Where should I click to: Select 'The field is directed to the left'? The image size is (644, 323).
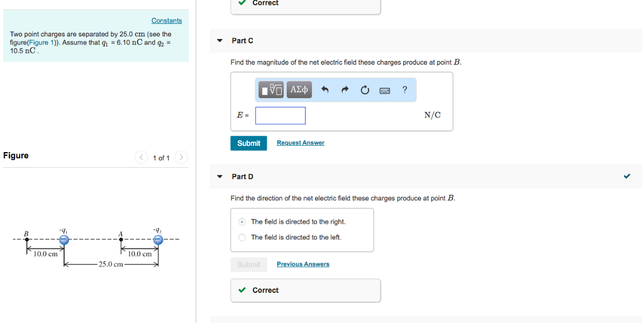[x=242, y=237]
